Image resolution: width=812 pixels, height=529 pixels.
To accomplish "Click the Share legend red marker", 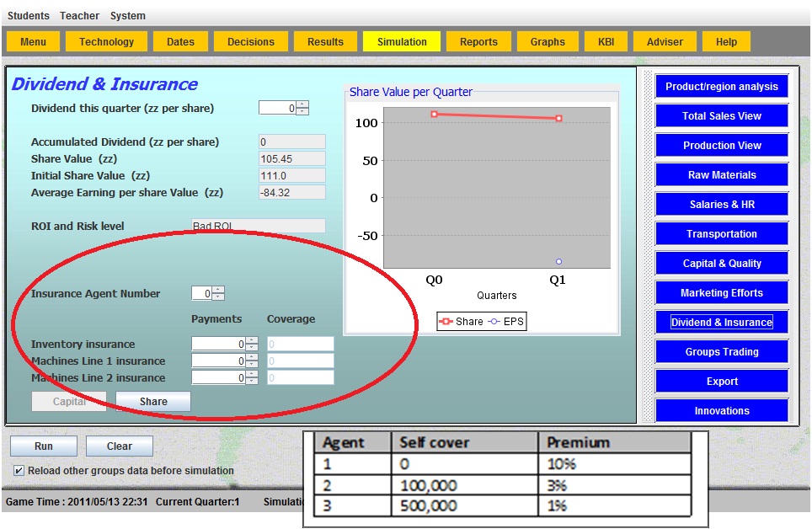I will click(x=446, y=322).
